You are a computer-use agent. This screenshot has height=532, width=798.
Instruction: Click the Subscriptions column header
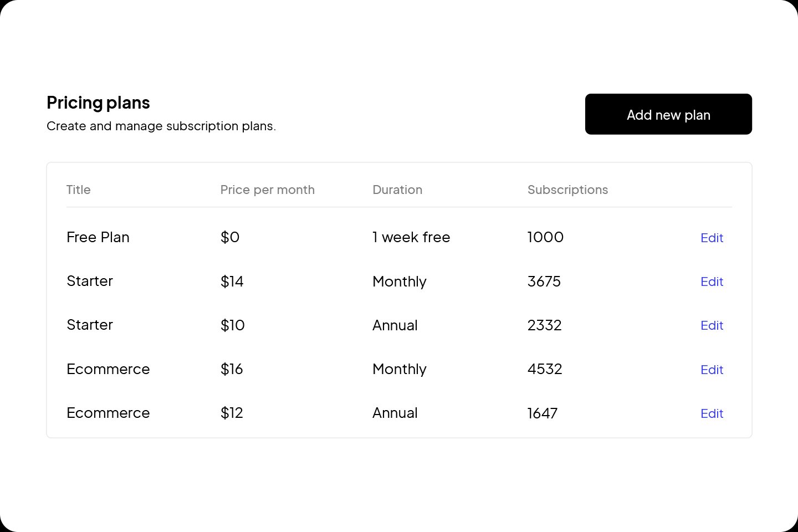coord(568,190)
